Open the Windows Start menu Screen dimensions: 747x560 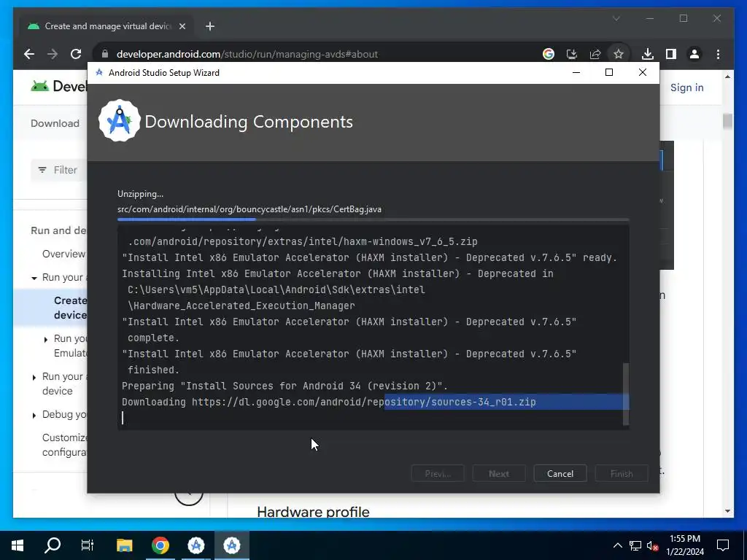click(x=18, y=545)
